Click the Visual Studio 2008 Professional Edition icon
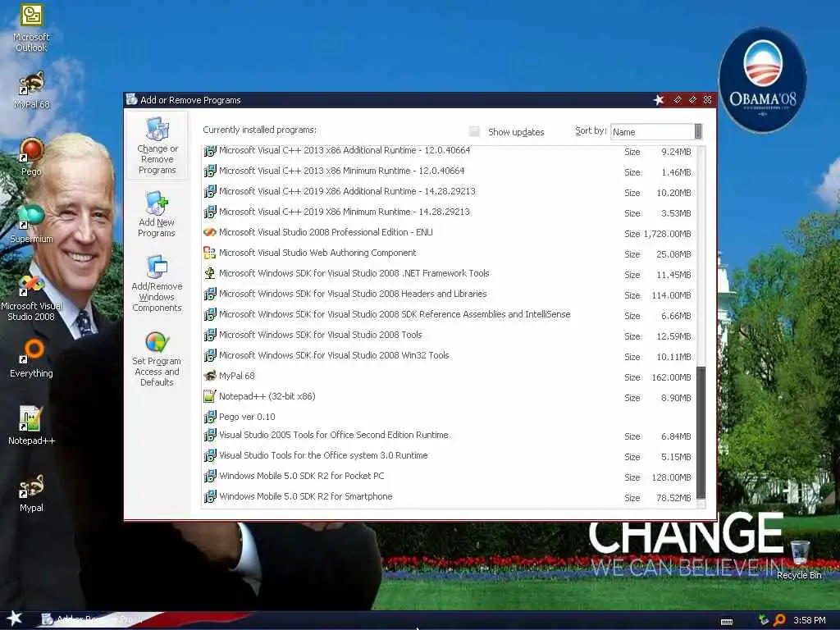 tap(210, 232)
